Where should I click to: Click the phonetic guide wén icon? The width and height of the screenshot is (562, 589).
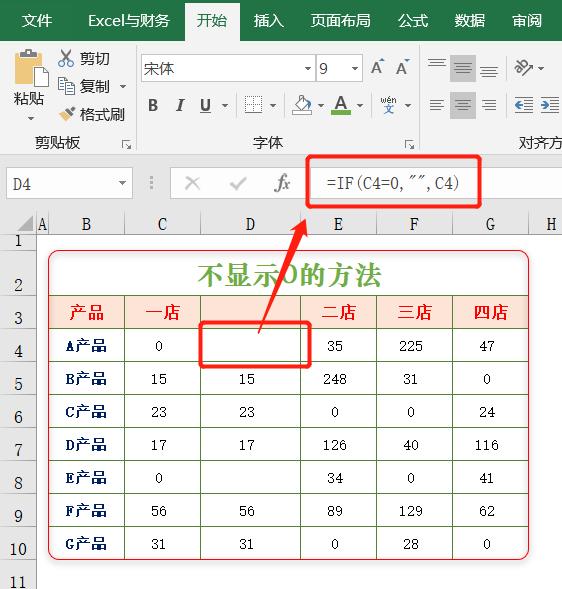pos(388,105)
